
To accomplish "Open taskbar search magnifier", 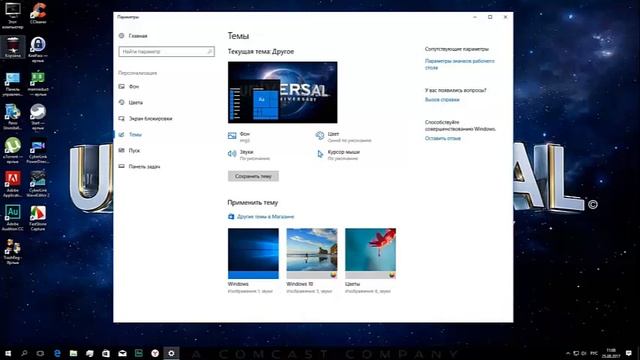I will (24, 353).
